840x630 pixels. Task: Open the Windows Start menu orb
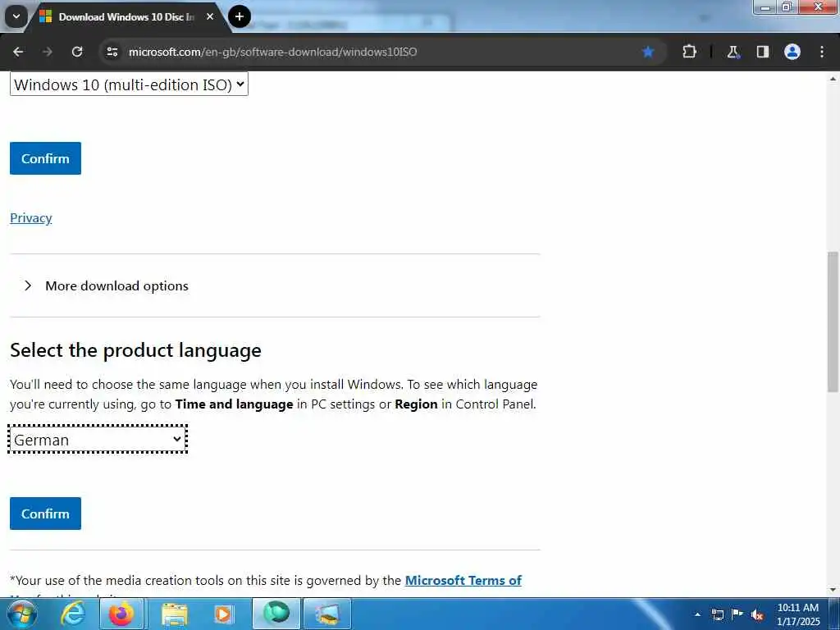(x=22, y=614)
